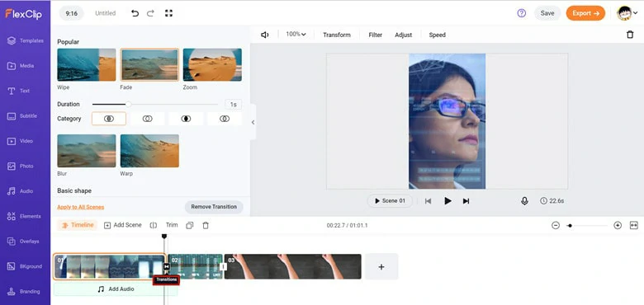Select the third Category blend option
This screenshot has height=305, width=644.
point(186,119)
